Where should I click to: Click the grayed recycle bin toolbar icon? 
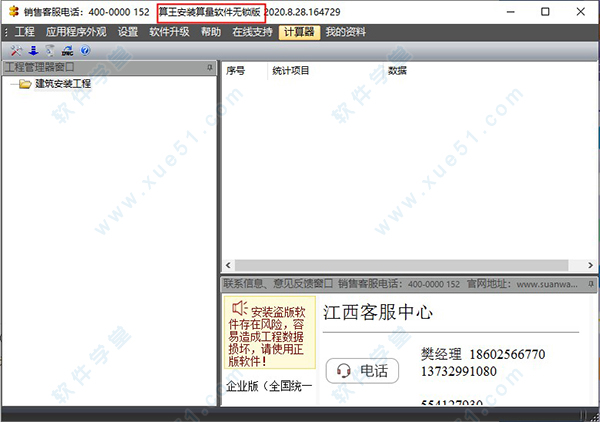click(x=50, y=51)
